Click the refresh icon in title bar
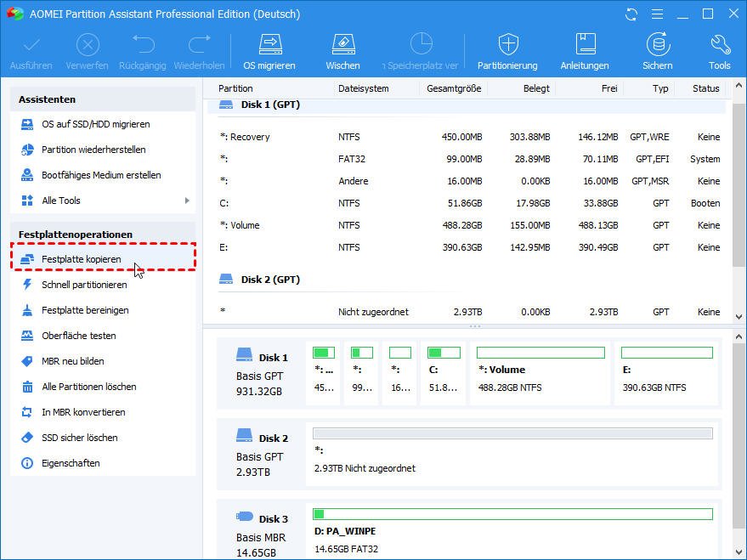The image size is (747, 560). coord(631,14)
